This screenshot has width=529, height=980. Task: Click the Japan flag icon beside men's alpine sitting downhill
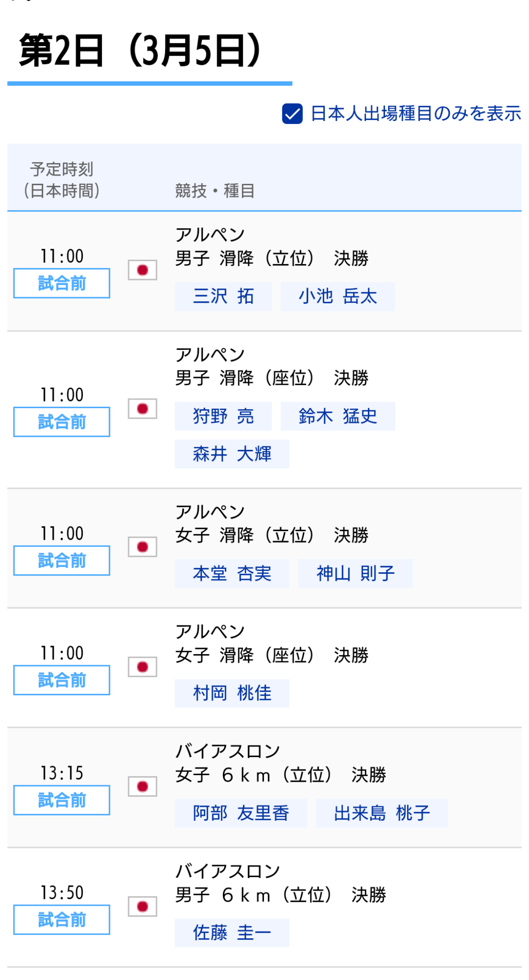[x=142, y=409]
